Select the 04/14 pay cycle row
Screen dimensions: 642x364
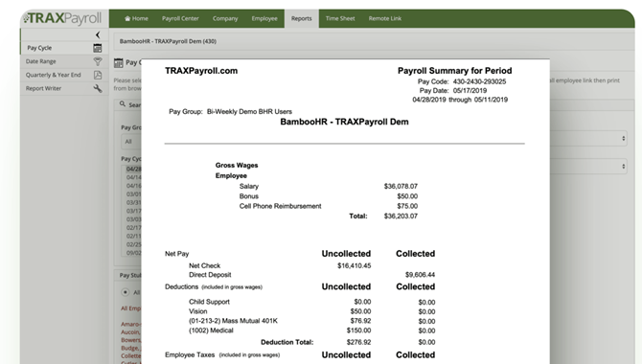coord(133,177)
